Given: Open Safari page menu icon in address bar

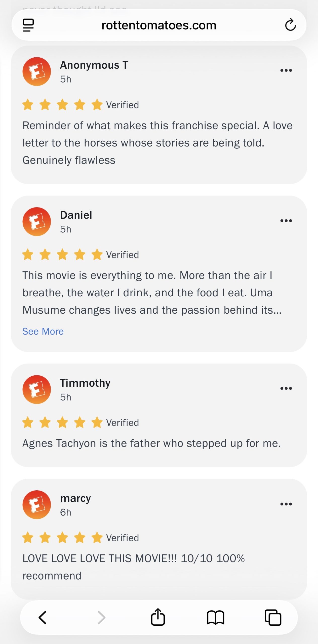Looking at the screenshot, I should (x=28, y=25).
